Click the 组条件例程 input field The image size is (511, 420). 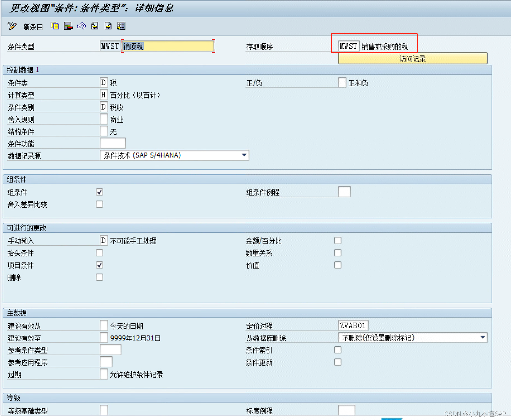point(344,192)
